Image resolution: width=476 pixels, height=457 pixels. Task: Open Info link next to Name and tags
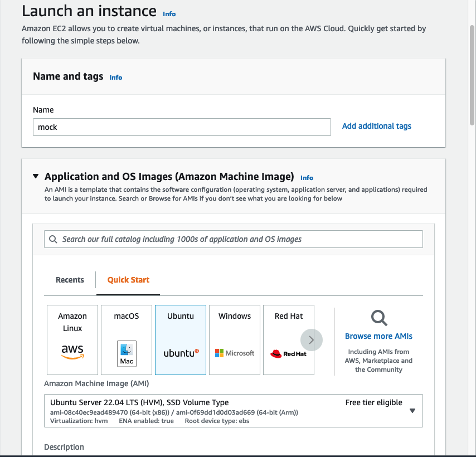coord(116,77)
